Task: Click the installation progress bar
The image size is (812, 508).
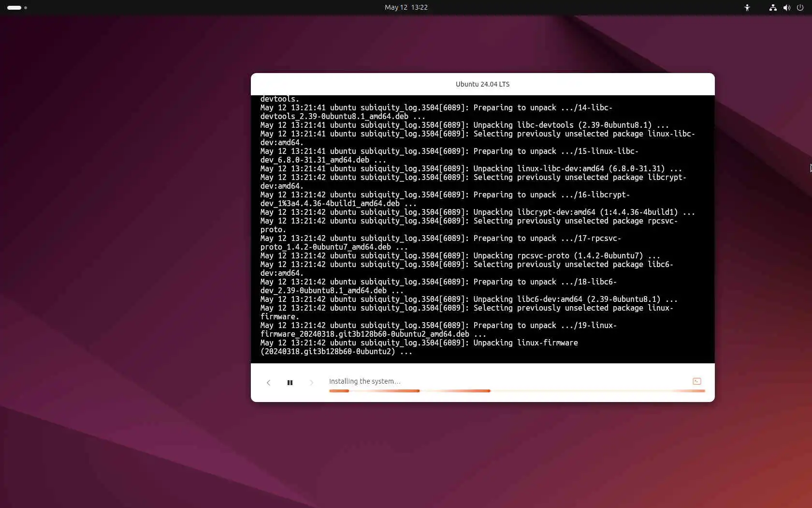Action: (x=517, y=391)
